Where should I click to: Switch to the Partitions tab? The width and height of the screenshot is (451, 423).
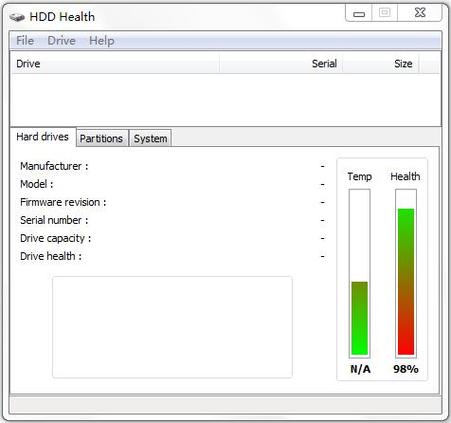101,138
